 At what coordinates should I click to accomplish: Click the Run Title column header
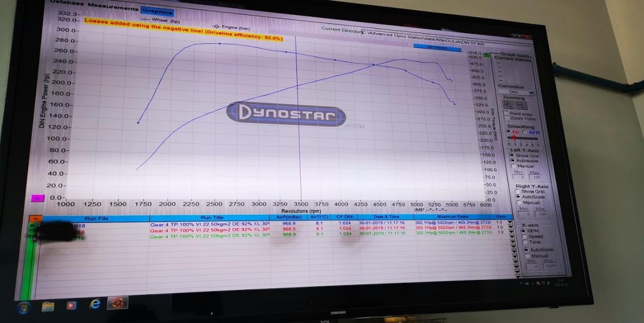(212, 217)
